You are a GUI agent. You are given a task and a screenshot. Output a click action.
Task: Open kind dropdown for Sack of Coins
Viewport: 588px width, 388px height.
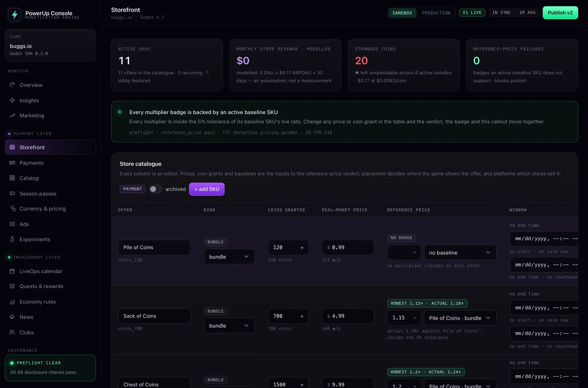click(229, 326)
